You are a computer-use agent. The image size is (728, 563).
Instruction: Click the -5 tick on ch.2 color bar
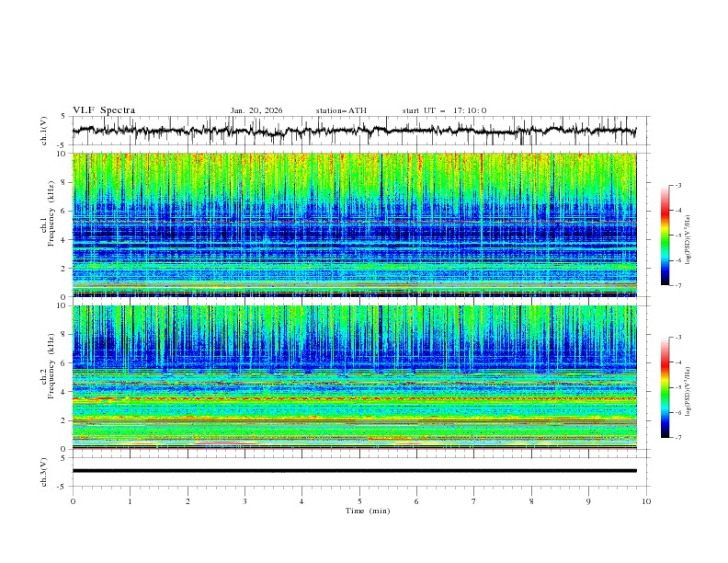(678, 387)
